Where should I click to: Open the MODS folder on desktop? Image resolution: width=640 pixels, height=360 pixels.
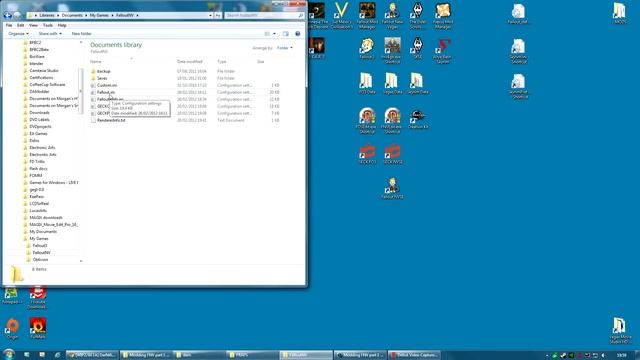pyautogui.click(x=620, y=13)
